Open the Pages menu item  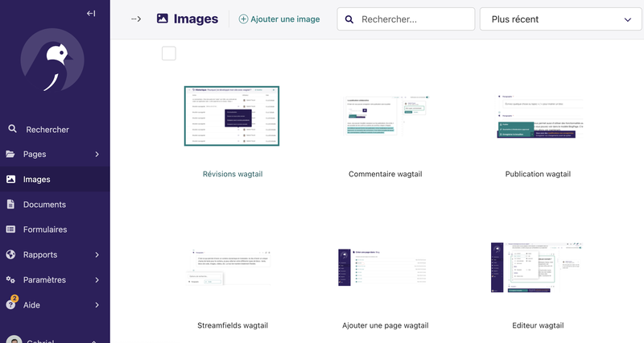55,154
